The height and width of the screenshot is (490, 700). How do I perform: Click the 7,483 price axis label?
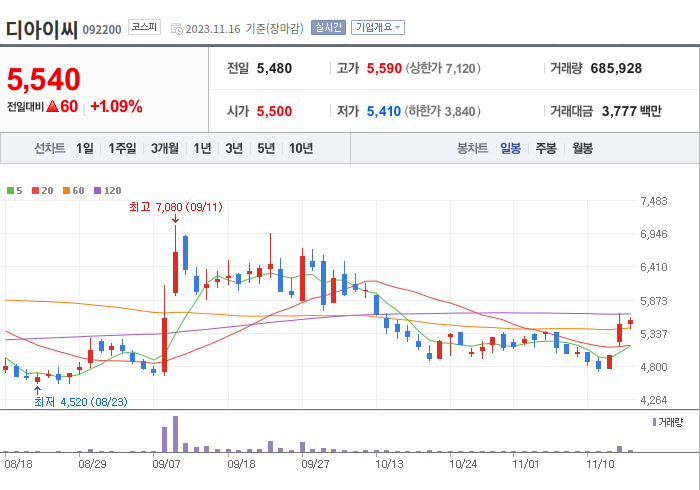654,201
